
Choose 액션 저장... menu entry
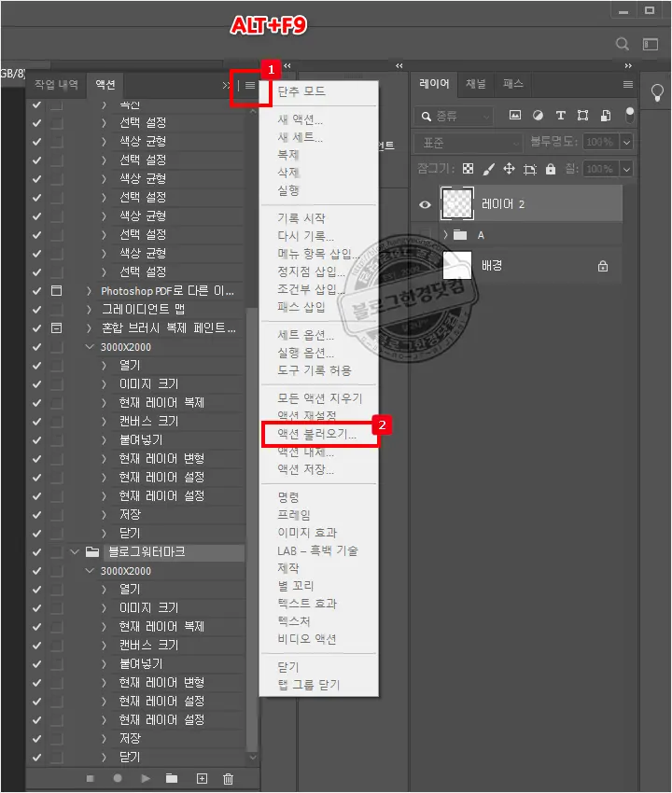tap(305, 469)
